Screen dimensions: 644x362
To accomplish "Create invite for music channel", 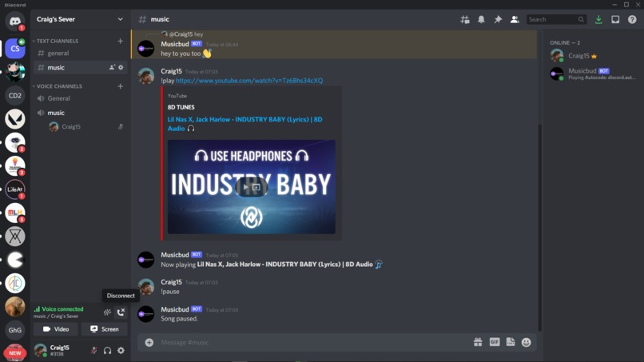I will pyautogui.click(x=112, y=67).
